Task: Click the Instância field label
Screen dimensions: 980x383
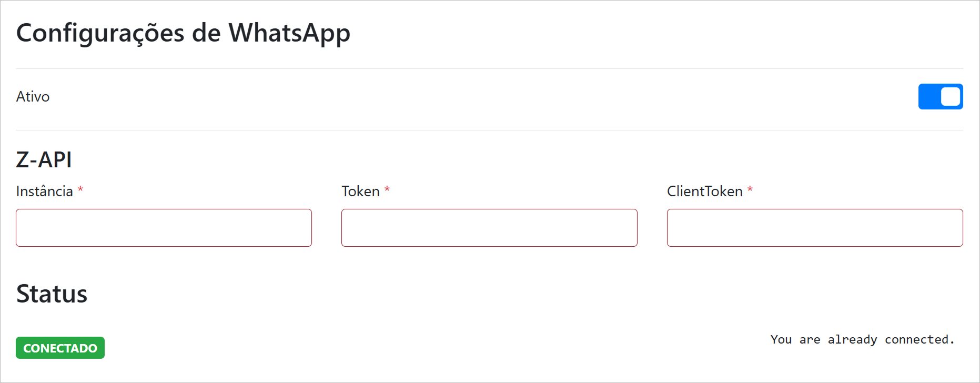Action: [x=44, y=191]
